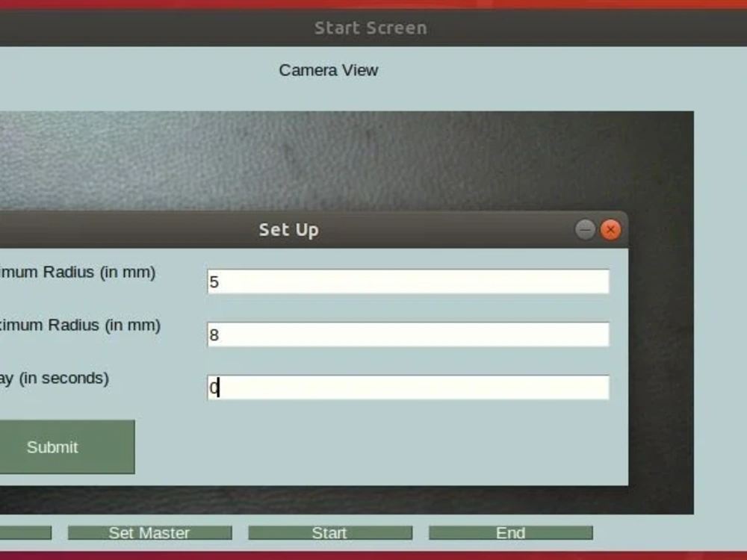
Task: Click the Maximum Radius (in mm) label
Action: tap(80, 326)
